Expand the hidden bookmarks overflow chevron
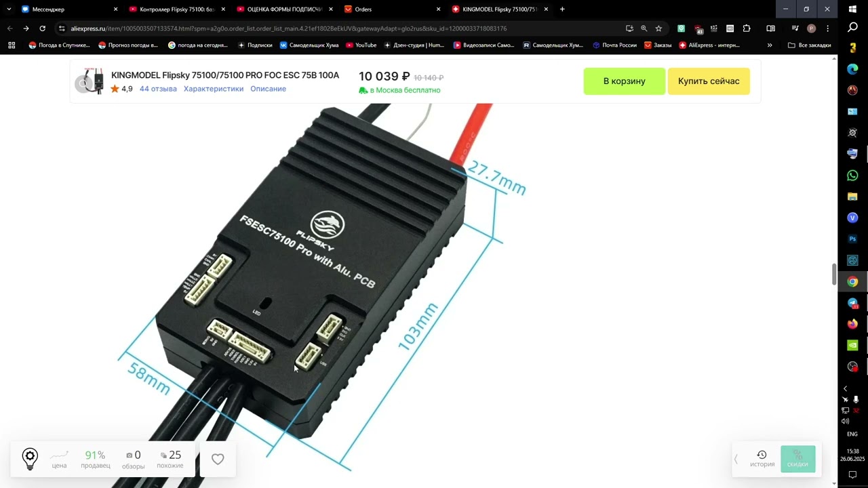This screenshot has height=488, width=868. [x=769, y=45]
